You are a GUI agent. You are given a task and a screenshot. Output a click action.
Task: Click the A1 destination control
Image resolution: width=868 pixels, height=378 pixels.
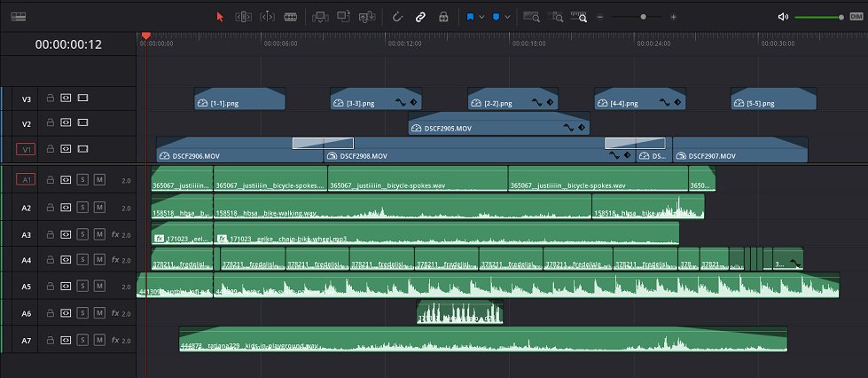26,179
